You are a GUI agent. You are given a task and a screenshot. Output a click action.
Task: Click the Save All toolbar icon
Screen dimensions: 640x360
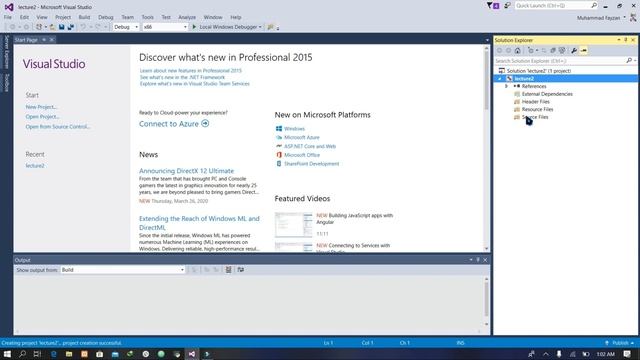[71, 27]
